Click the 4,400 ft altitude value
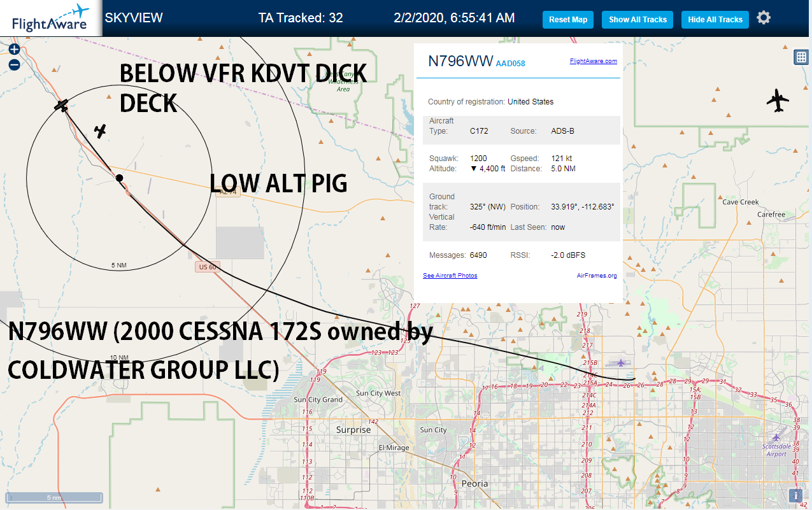 [488, 169]
